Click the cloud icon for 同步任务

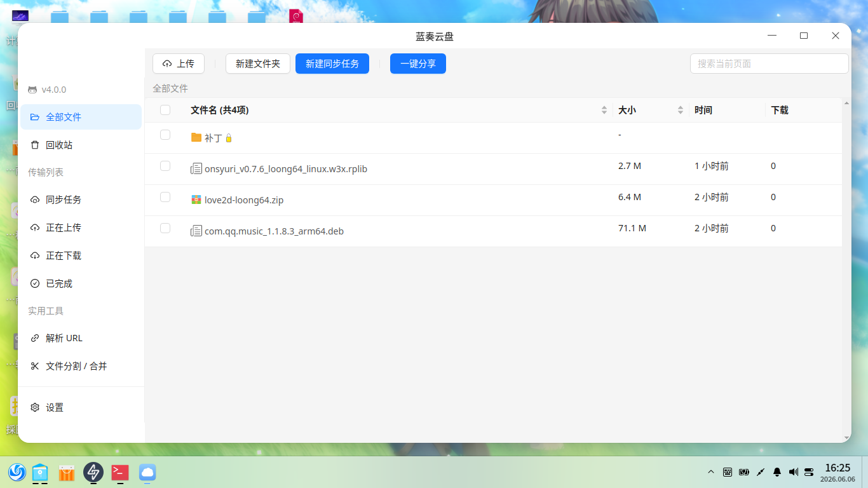click(35, 200)
